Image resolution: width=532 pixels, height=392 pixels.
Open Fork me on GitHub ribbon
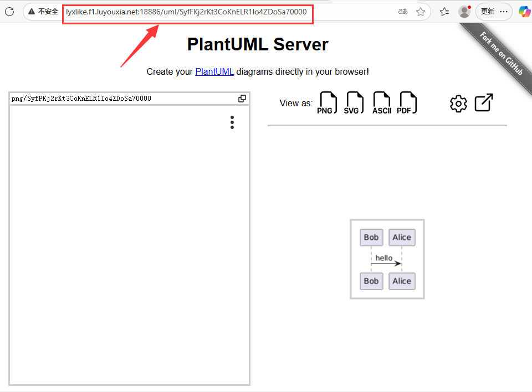[501, 53]
